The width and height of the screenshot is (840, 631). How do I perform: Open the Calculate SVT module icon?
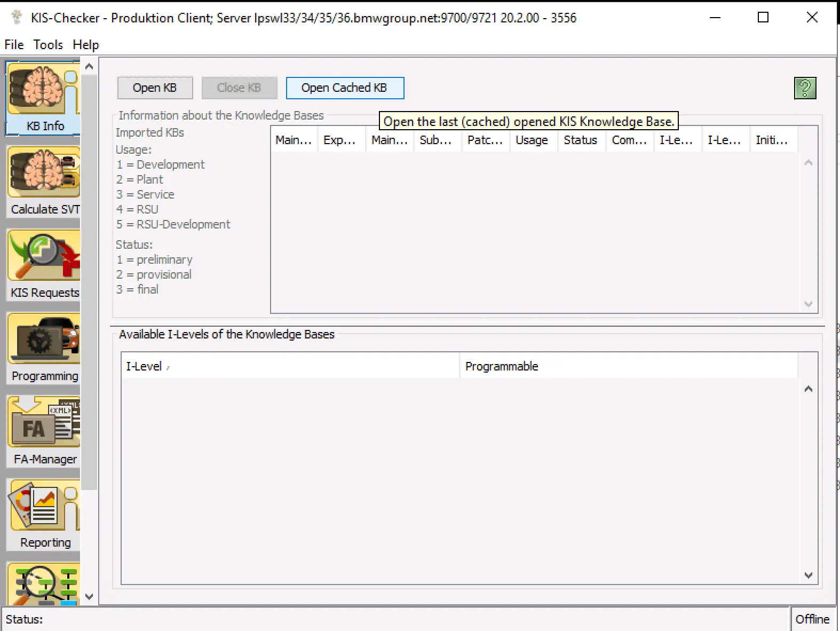[44, 182]
